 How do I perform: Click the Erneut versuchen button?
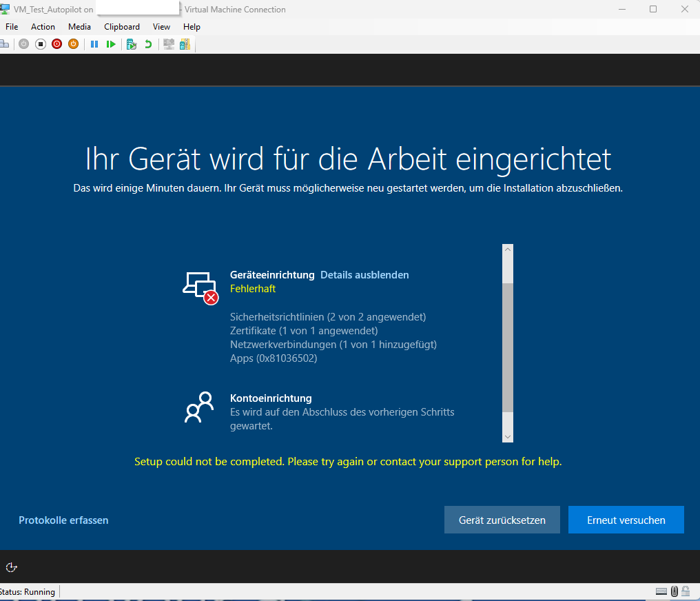[626, 520]
